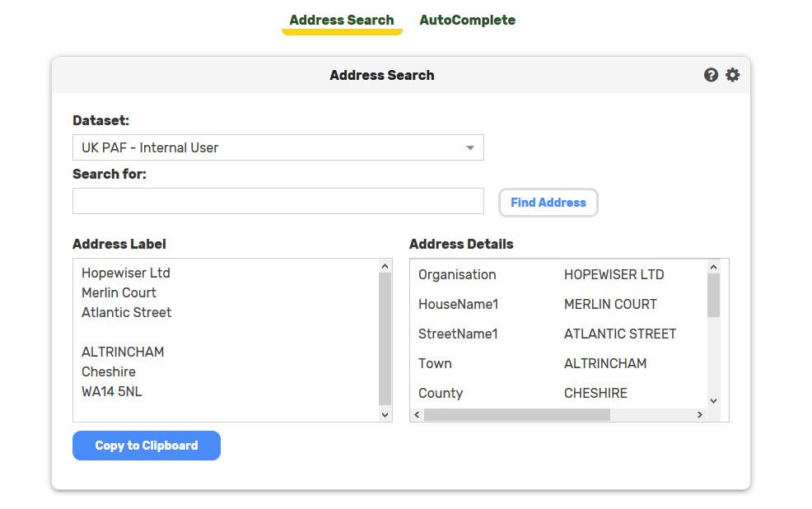Click the 'HOPEWISER LTD' value
The width and height of the screenshot is (812, 509).
[614, 274]
